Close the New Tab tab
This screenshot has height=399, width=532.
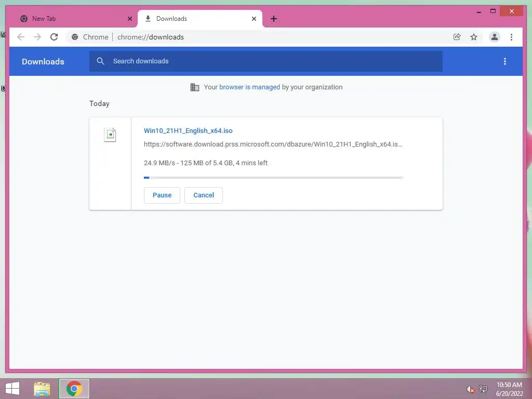[x=129, y=19]
